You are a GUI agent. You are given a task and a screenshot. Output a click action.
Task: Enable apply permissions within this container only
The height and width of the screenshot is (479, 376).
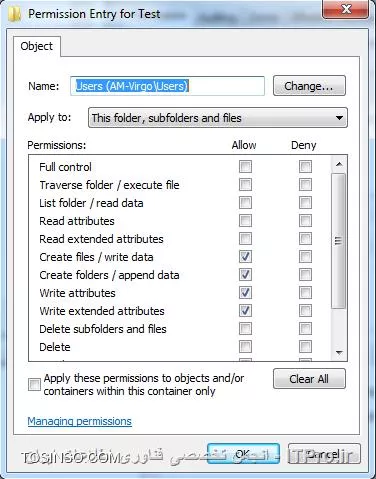pos(34,384)
